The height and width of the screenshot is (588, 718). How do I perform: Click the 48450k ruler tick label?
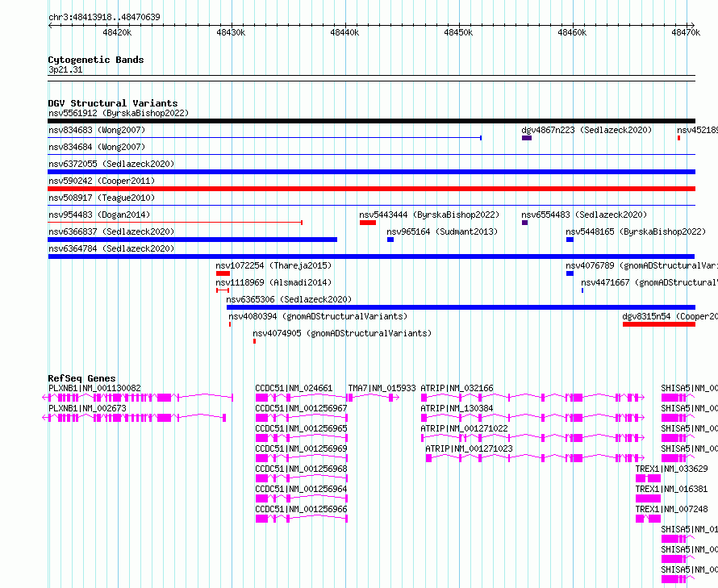coord(458,32)
